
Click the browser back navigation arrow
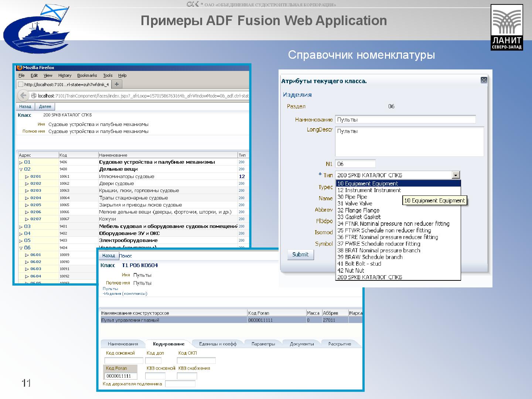click(x=23, y=96)
